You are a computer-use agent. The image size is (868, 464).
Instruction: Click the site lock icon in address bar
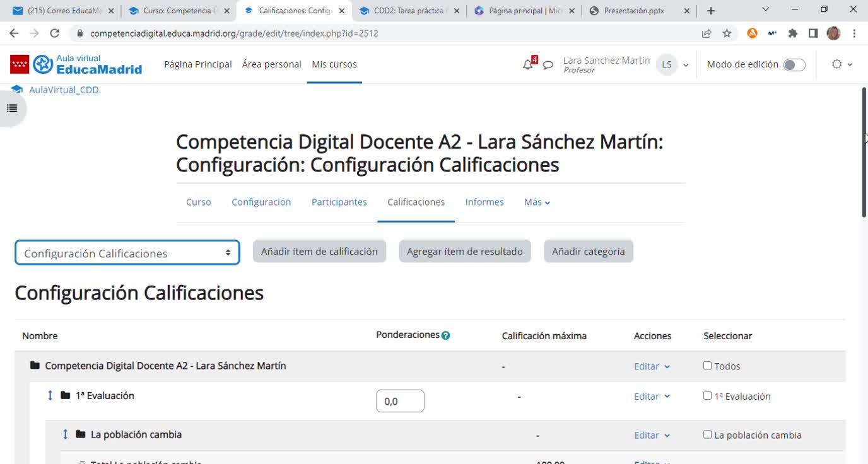[x=79, y=33]
